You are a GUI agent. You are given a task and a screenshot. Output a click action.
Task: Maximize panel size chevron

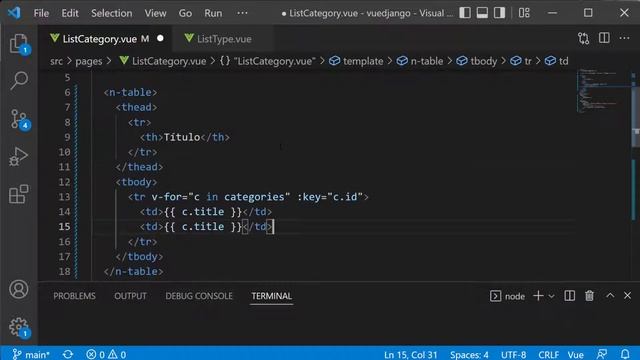[x=610, y=296]
